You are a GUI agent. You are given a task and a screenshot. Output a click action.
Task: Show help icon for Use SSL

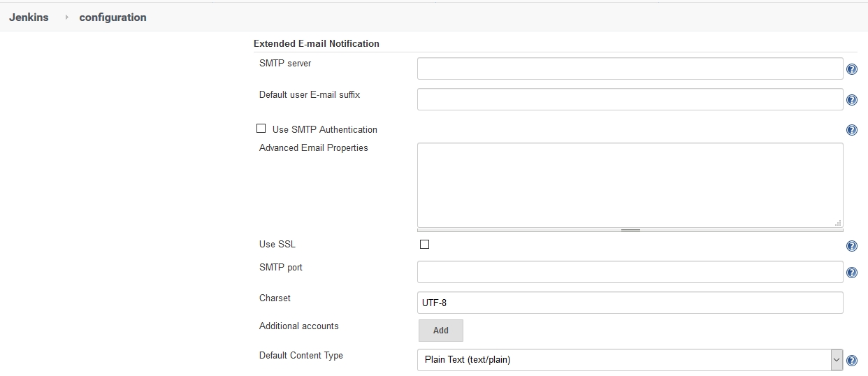[851, 246]
